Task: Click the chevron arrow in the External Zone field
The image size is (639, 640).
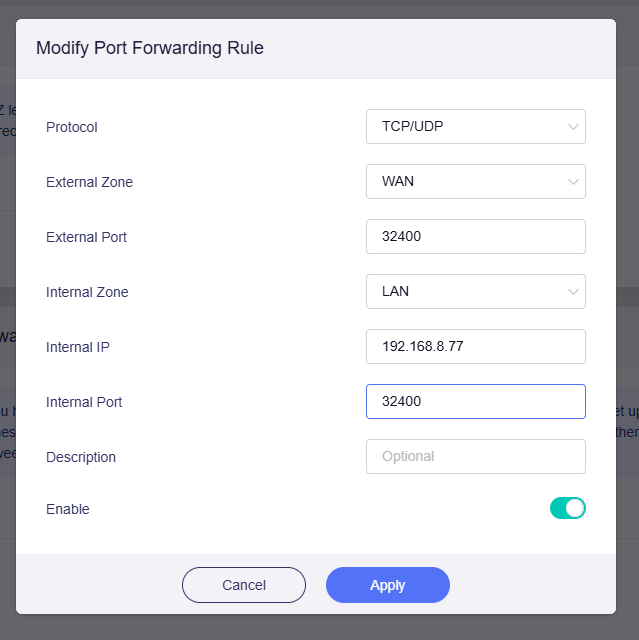Action: point(573,182)
